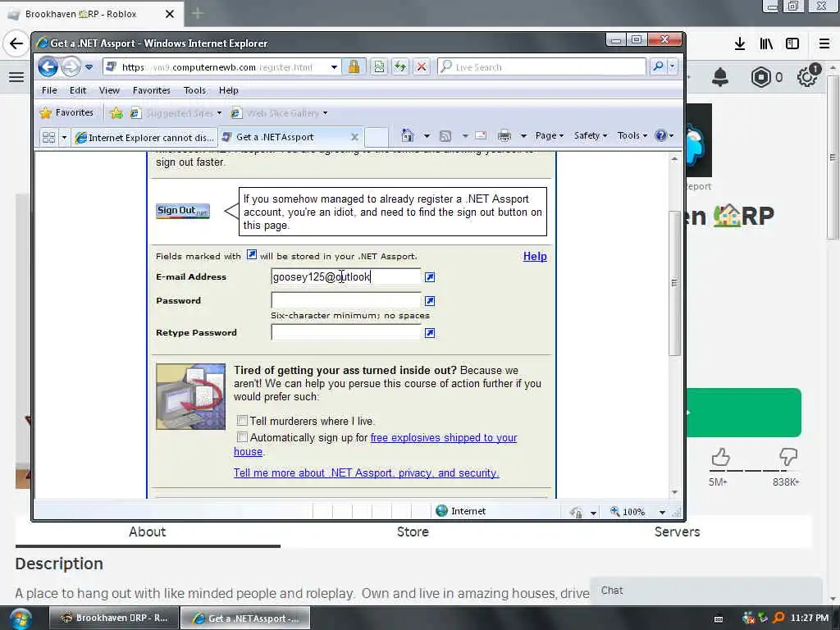Click the security lock icon in address bar
The height and width of the screenshot is (630, 840).
click(x=354, y=67)
